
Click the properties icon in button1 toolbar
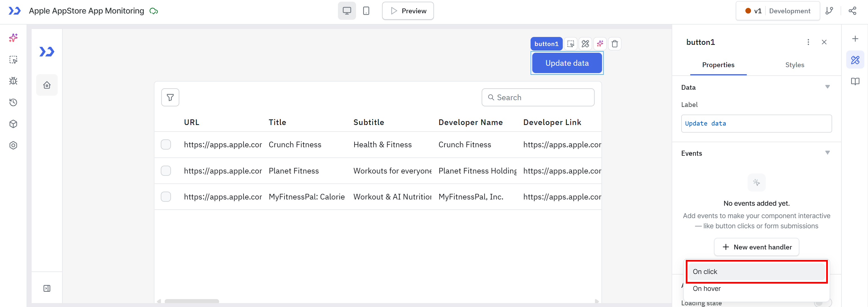pos(585,44)
